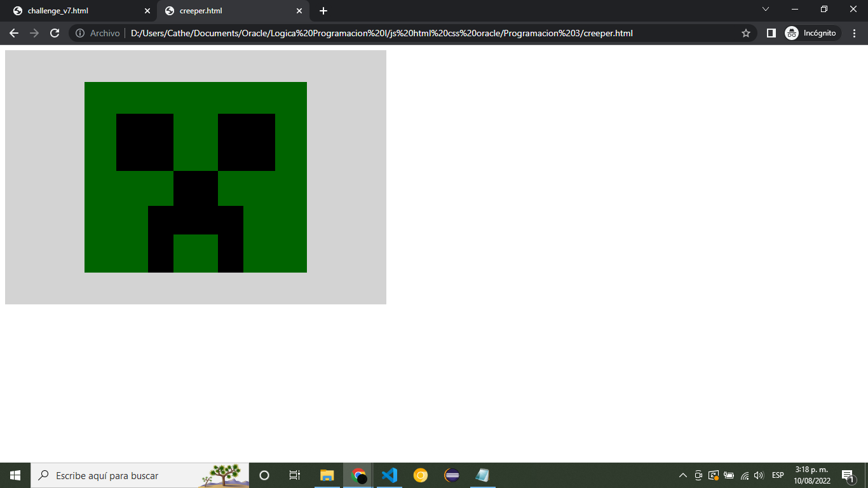Open the browser side panel
The height and width of the screenshot is (488, 868).
(771, 33)
